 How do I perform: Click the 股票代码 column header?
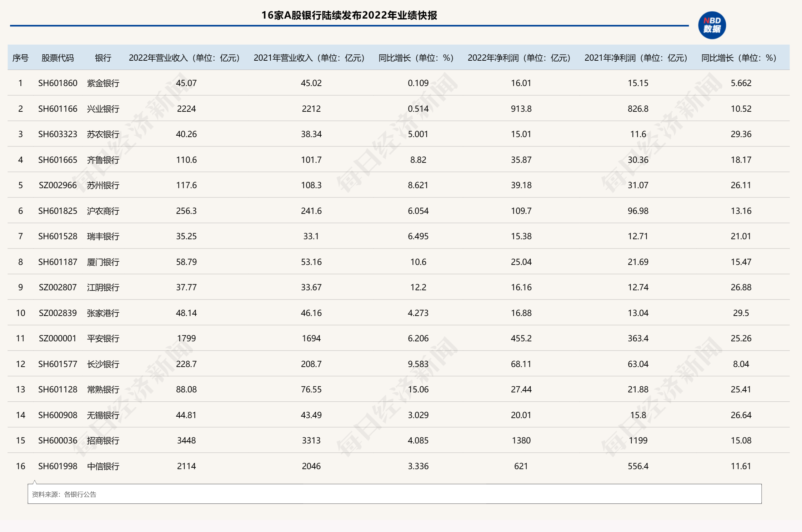(x=57, y=58)
